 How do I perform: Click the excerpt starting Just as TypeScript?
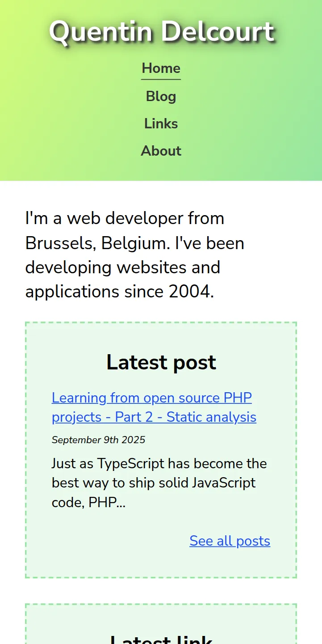point(159,483)
